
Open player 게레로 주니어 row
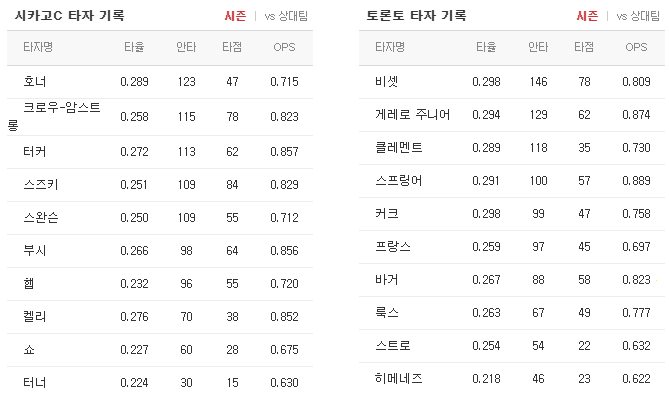(x=512, y=115)
